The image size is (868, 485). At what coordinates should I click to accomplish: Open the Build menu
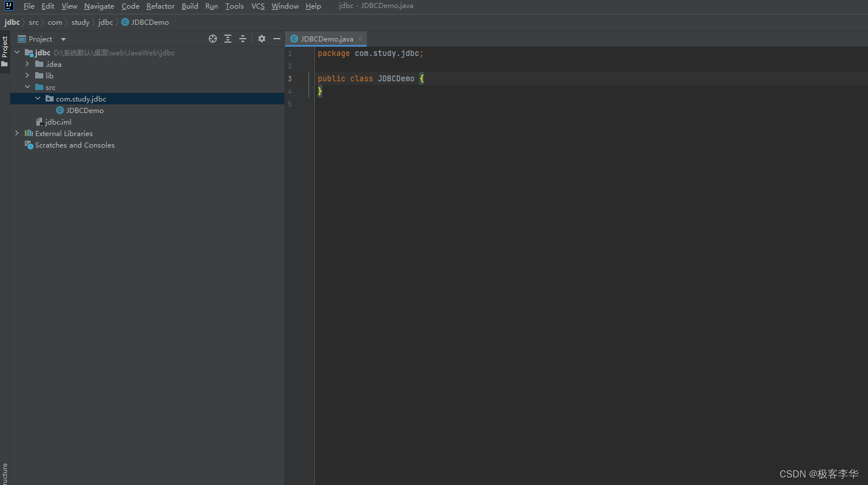190,6
